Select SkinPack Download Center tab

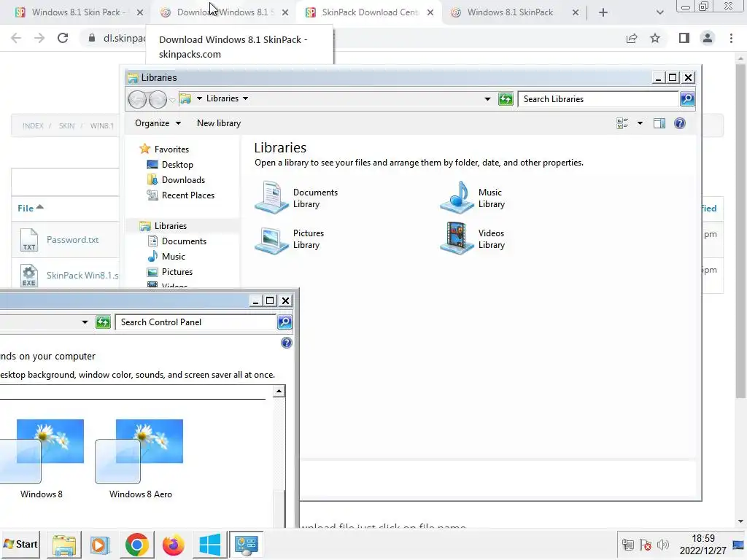[x=368, y=13]
